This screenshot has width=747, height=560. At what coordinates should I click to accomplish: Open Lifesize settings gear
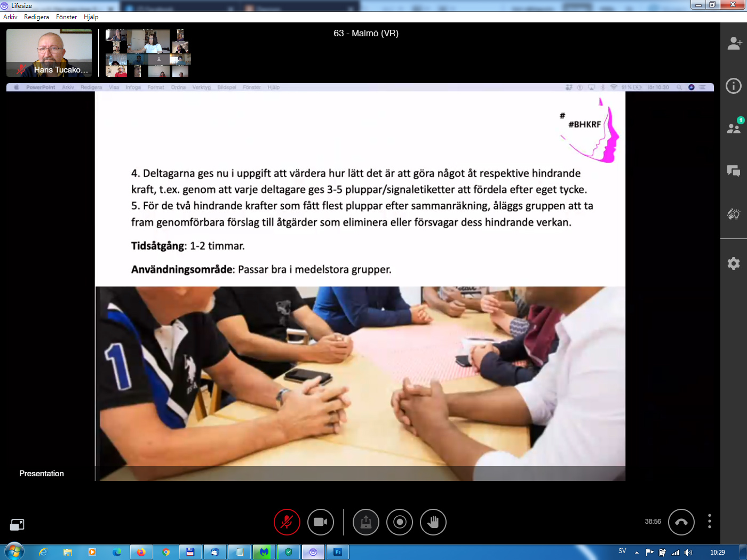click(734, 263)
